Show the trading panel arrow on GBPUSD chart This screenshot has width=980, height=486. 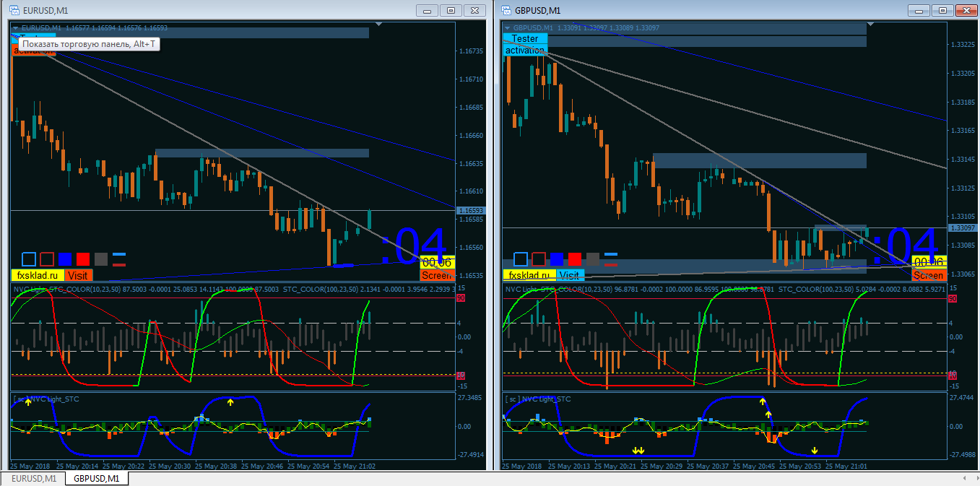[x=508, y=28]
